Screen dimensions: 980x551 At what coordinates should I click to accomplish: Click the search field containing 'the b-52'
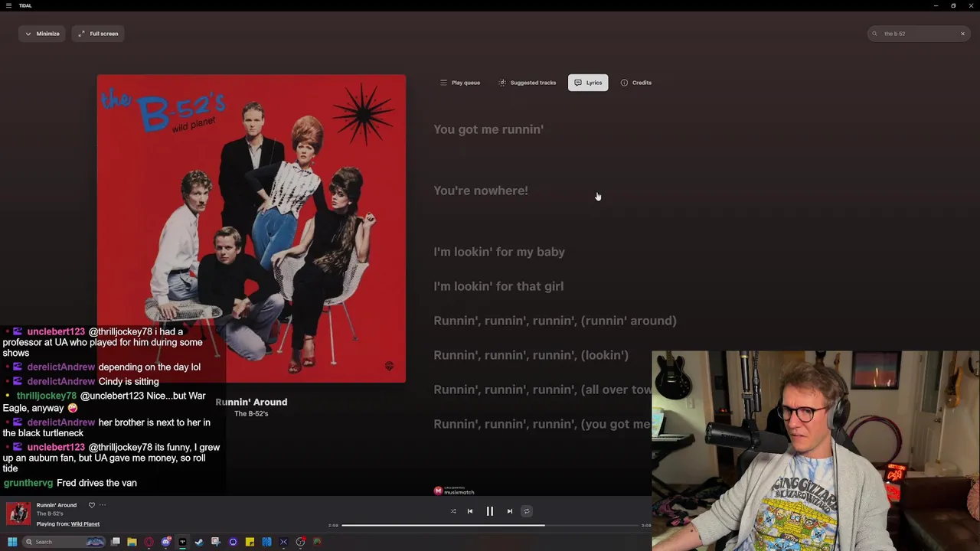tap(919, 34)
